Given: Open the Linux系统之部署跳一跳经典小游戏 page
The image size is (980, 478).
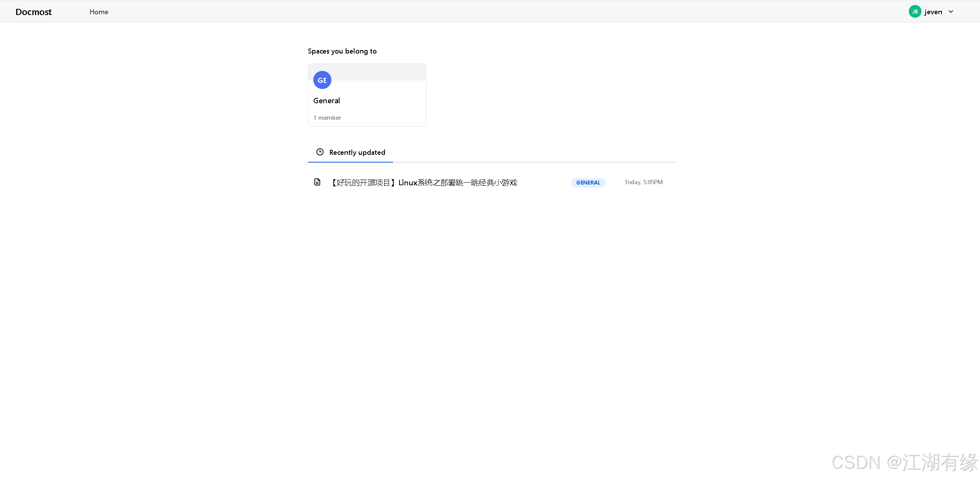Looking at the screenshot, I should coord(458,183).
